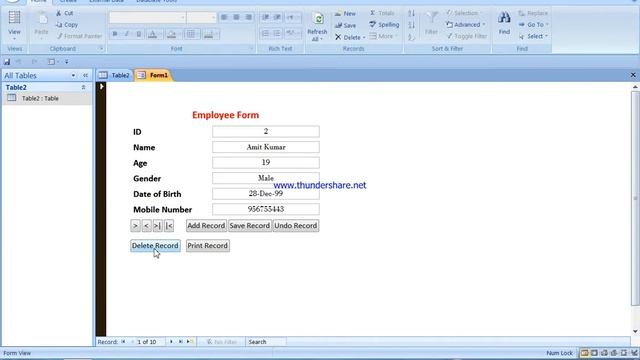Open the Selection filter dropdown
This screenshot has height=360, width=640.
tap(465, 13)
